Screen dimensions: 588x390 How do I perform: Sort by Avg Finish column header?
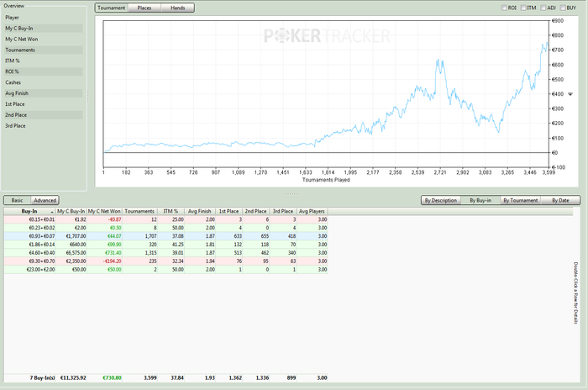click(200, 211)
